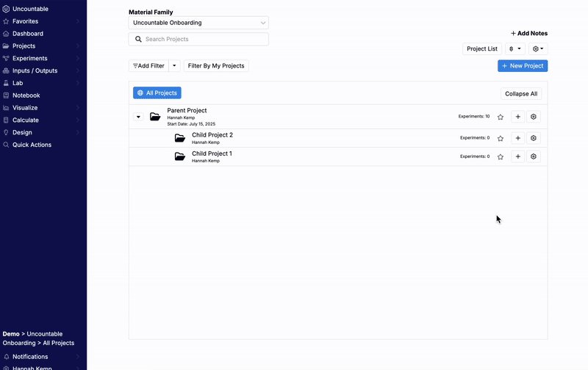Open page settings gear dropdown near Project List
Viewport: 588px width, 370px height.
coord(538,49)
